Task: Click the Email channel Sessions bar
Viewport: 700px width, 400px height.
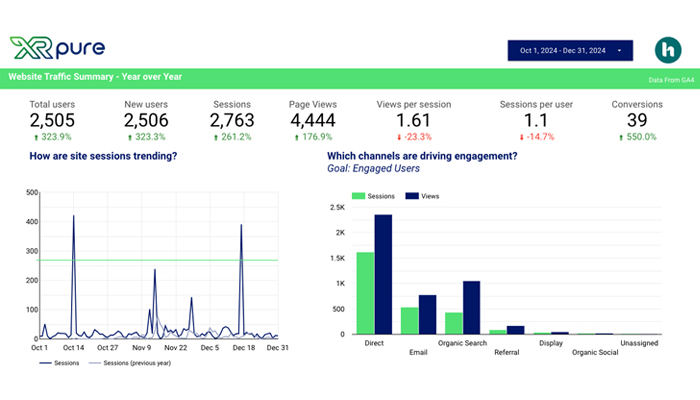Action: [x=409, y=320]
